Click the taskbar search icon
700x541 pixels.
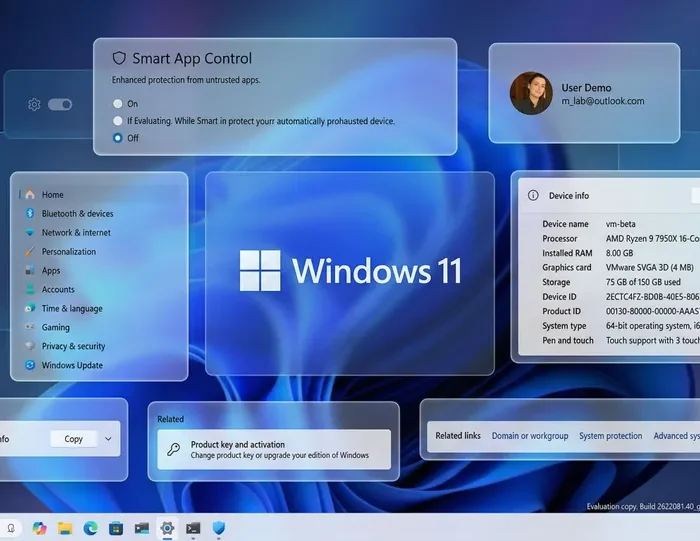pos(11,529)
